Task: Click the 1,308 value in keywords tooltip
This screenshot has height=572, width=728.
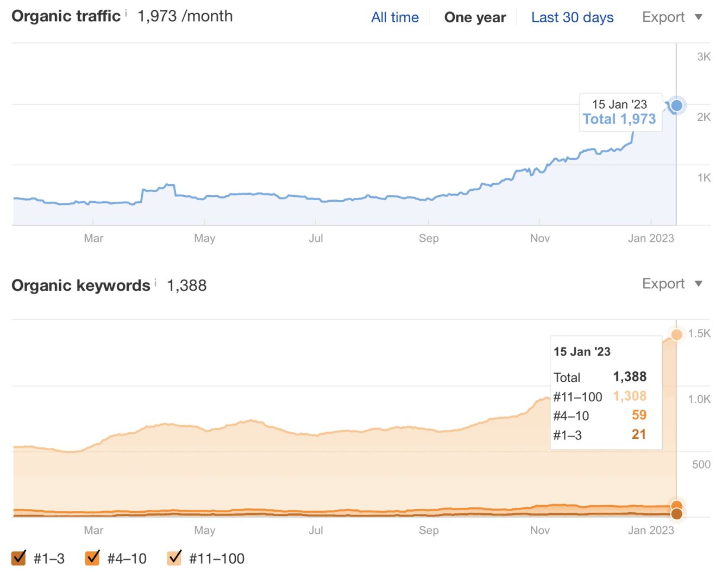Action: pyautogui.click(x=630, y=396)
